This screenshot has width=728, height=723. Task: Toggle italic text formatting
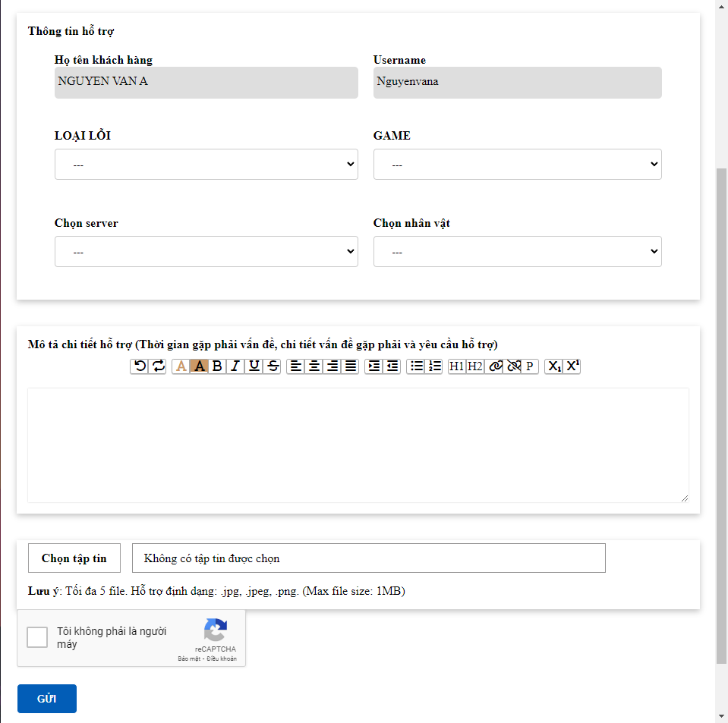pos(235,366)
